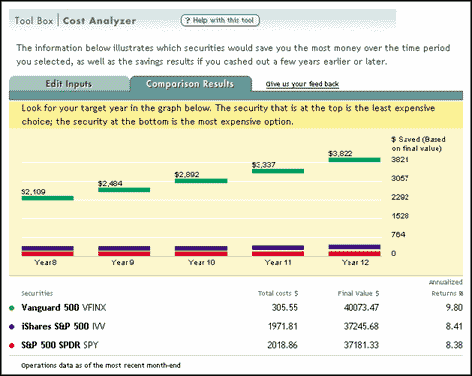The width and height of the screenshot is (472, 376).
Task: Click the green Year 11 bar labeled $3,337
Action: [x=278, y=171]
